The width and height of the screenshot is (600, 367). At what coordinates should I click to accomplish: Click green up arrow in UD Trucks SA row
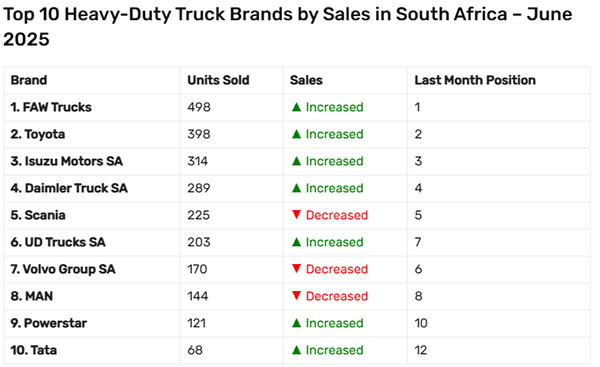(x=296, y=242)
